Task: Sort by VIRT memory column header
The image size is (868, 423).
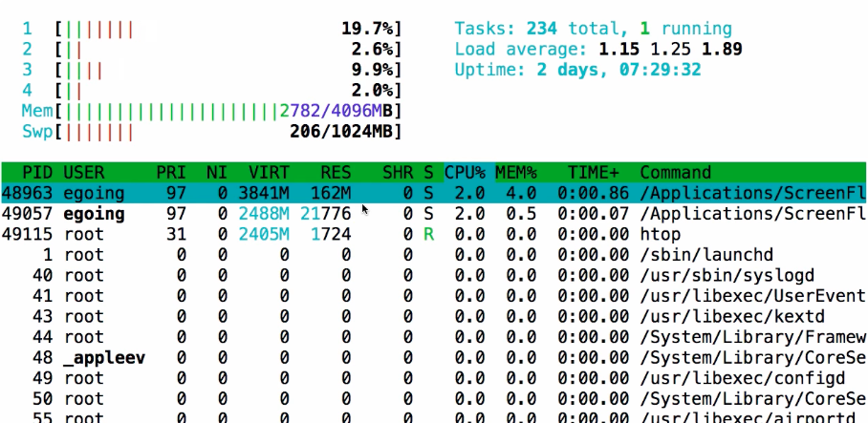Action: (269, 173)
